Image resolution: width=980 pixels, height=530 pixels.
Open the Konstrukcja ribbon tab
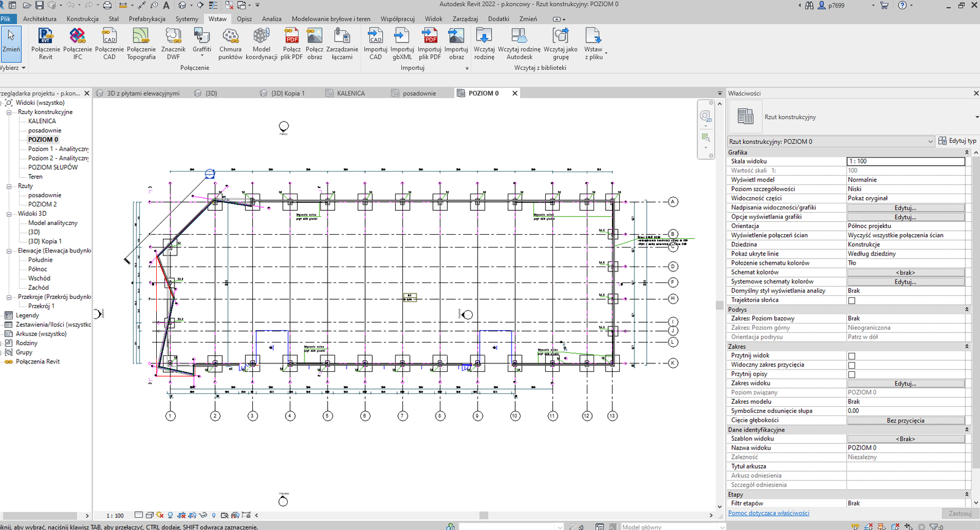point(82,19)
